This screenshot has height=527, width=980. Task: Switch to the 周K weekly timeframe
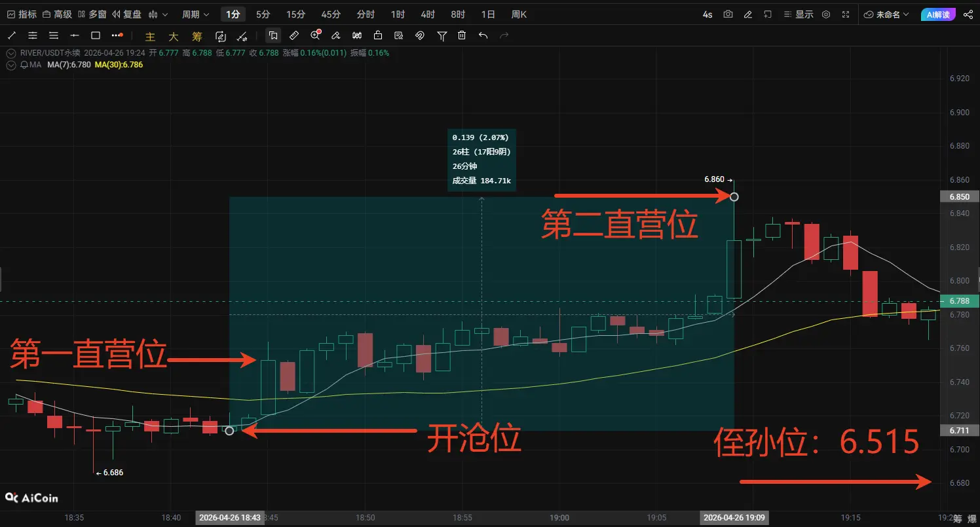click(519, 14)
